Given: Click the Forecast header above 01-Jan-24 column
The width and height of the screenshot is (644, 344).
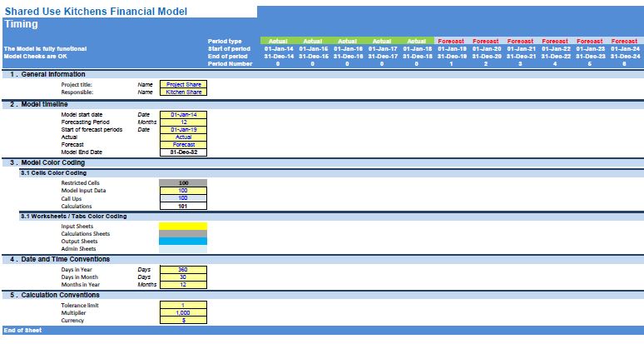Looking at the screenshot, I should [624, 41].
